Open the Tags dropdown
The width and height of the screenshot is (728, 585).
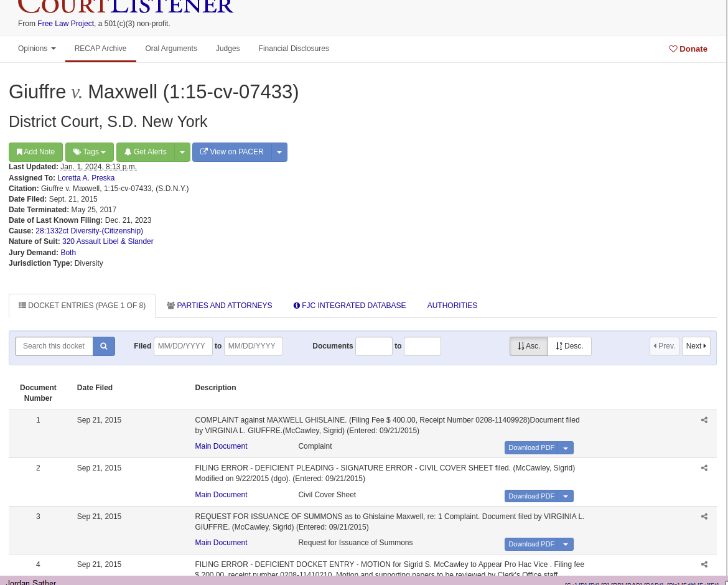tap(90, 152)
